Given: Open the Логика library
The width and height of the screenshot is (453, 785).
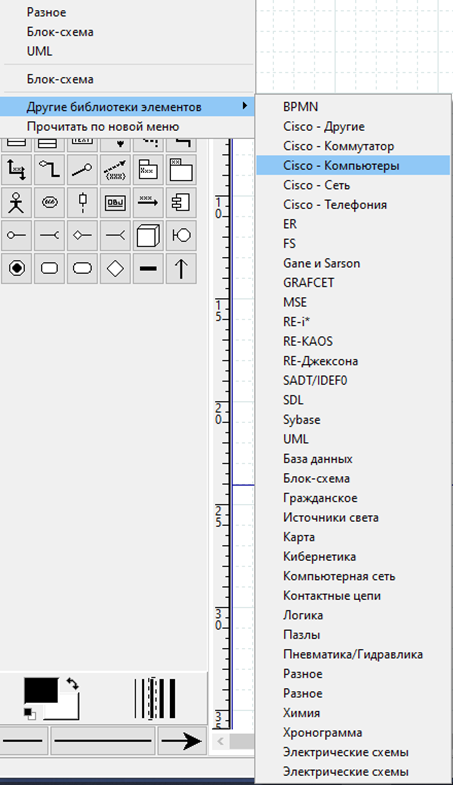Looking at the screenshot, I should click(x=353, y=615).
